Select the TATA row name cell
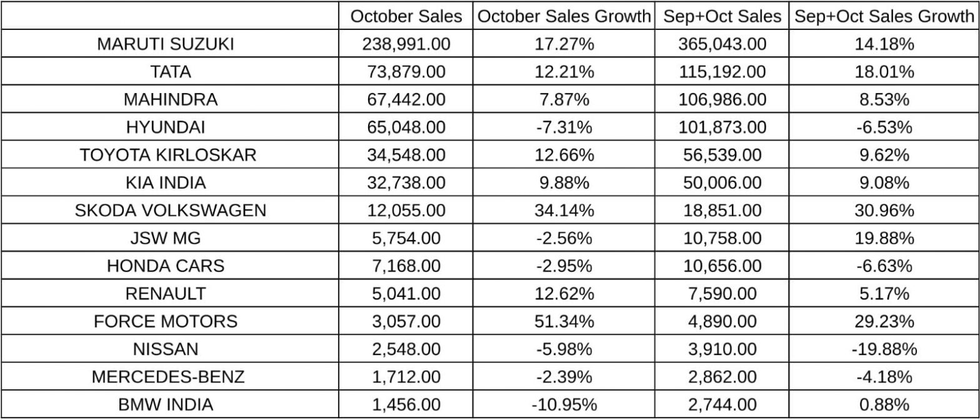This screenshot has width=980, height=420. tap(171, 72)
